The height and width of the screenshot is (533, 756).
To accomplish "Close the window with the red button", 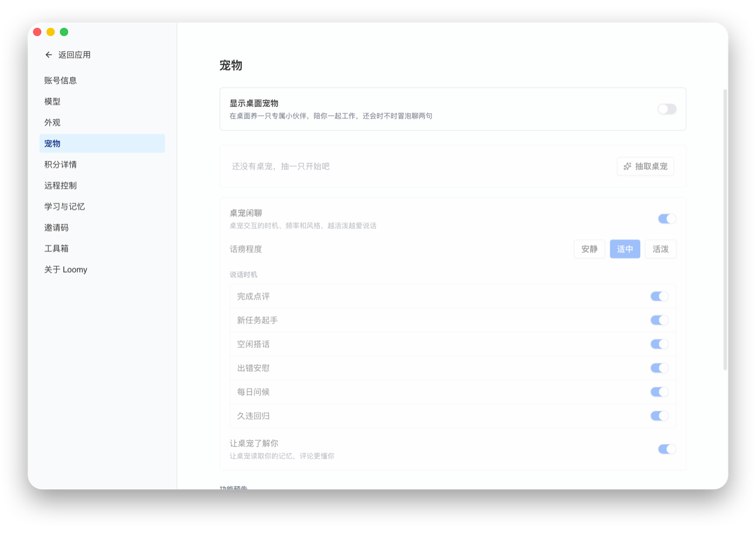I will tap(37, 32).
